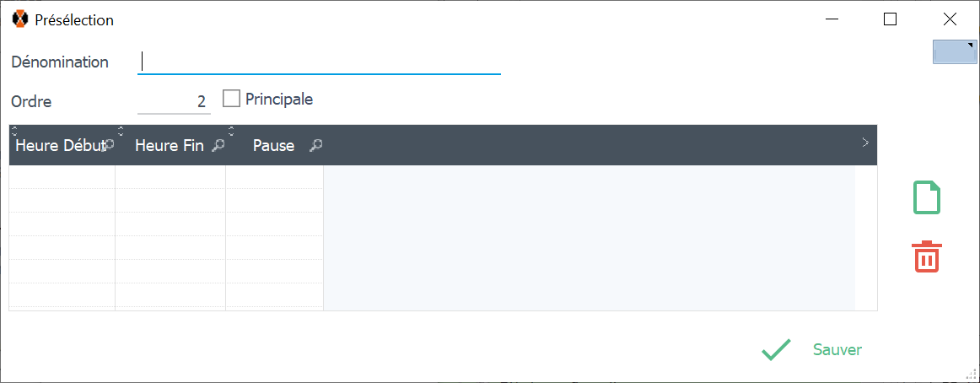980x383 pixels.
Task: Click the search icon beside Heure Début
Action: [x=109, y=145]
